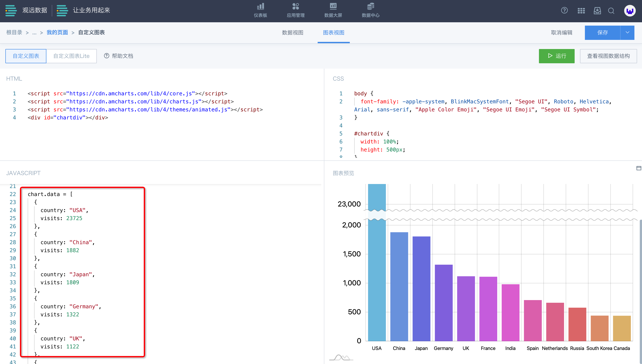This screenshot has width=642, height=364.
Task: Click the Netherlands bar in chart
Action: click(x=555, y=322)
